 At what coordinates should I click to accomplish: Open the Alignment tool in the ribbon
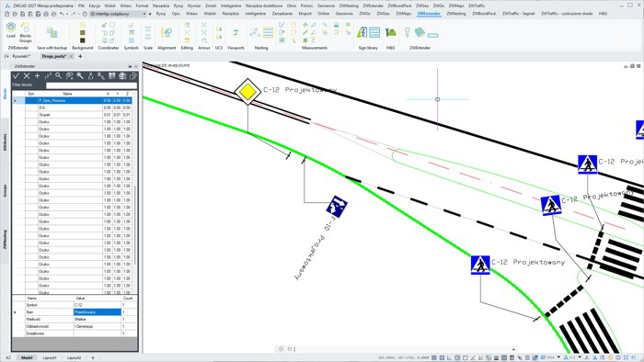pos(167,33)
